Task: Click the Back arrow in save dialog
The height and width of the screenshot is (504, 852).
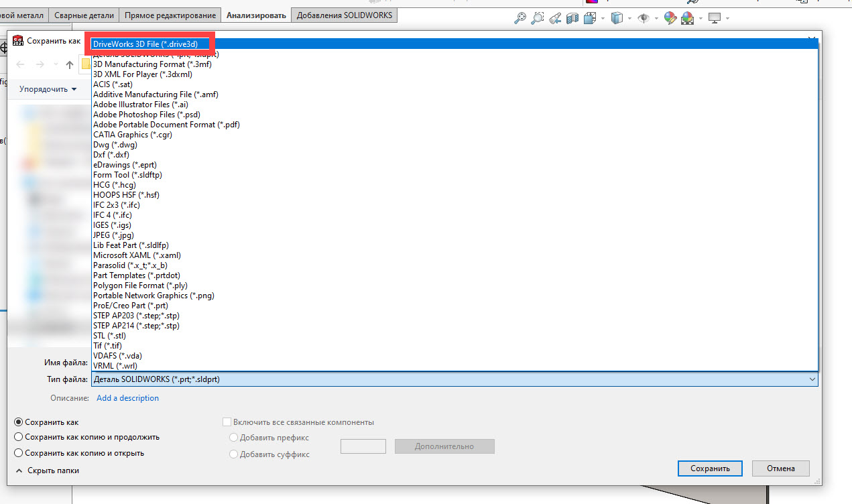Action: [x=20, y=64]
